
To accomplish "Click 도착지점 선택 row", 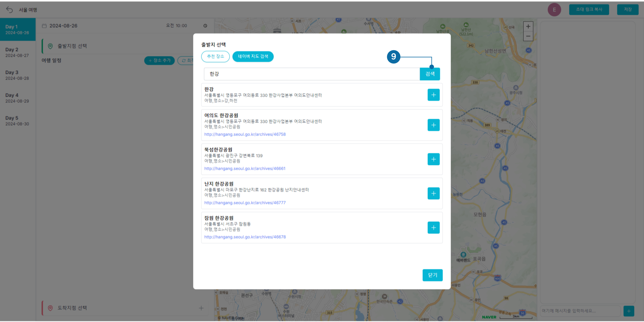I will click(x=125, y=308).
